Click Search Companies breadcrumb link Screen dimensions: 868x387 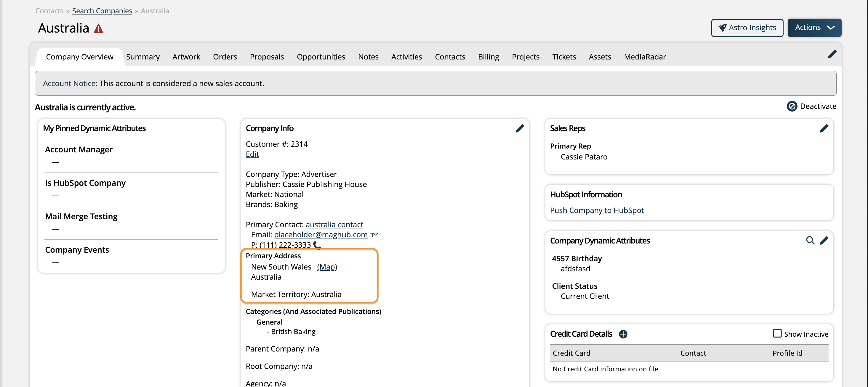click(x=102, y=11)
